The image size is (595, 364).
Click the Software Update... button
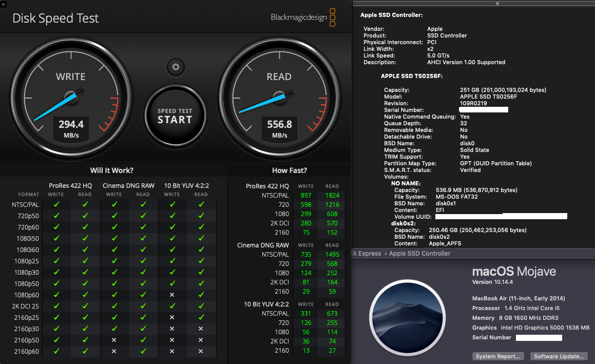(559, 356)
